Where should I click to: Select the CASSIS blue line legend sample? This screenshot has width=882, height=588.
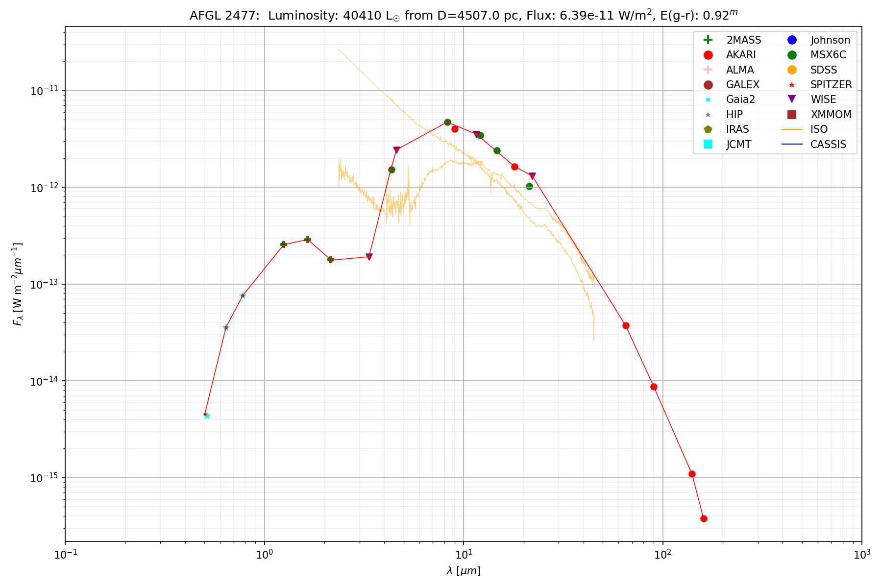792,144
